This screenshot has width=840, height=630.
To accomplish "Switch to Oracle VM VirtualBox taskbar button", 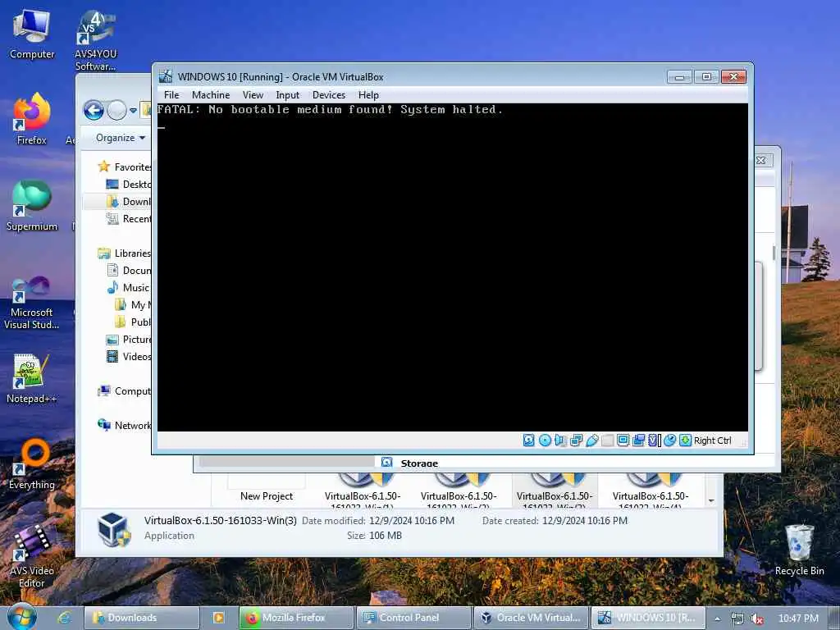I will [532, 618].
